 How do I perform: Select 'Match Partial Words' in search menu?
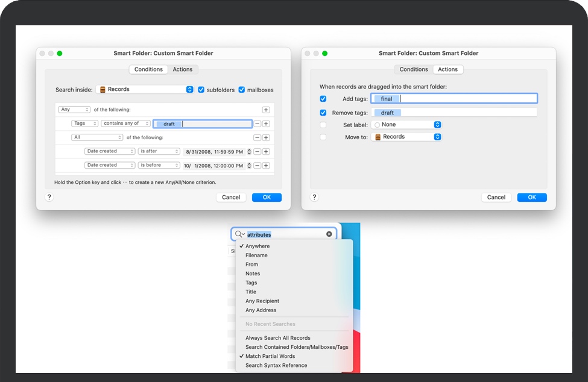pyautogui.click(x=270, y=356)
